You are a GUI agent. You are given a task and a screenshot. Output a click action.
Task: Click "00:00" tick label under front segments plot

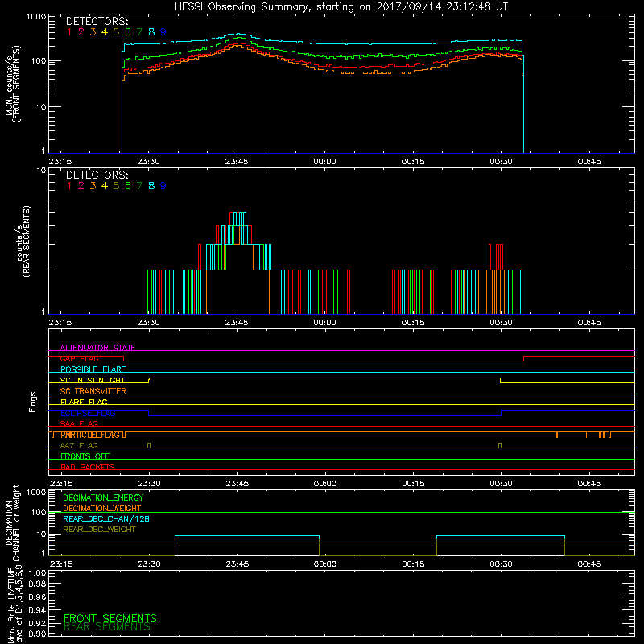324,162
